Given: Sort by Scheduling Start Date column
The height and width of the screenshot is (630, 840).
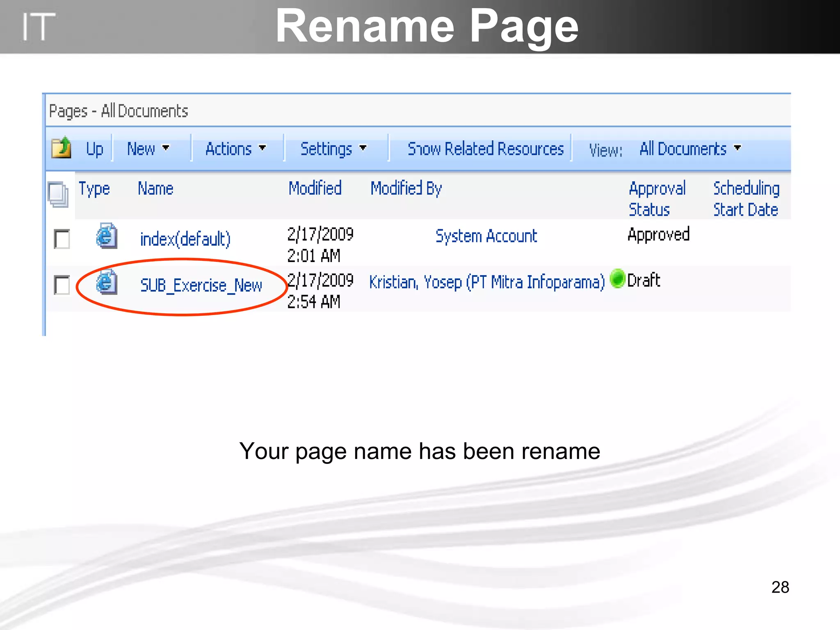Looking at the screenshot, I should click(x=746, y=199).
